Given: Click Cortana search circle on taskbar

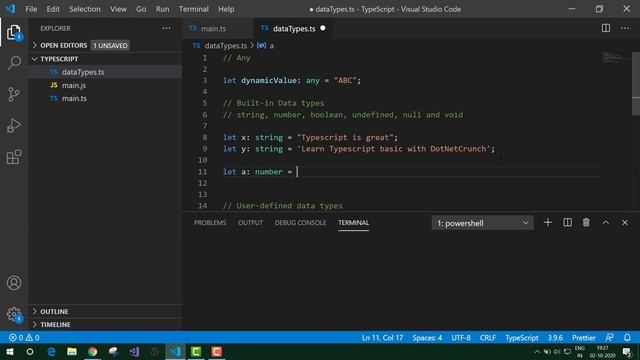Looking at the screenshot, I should coord(30,351).
